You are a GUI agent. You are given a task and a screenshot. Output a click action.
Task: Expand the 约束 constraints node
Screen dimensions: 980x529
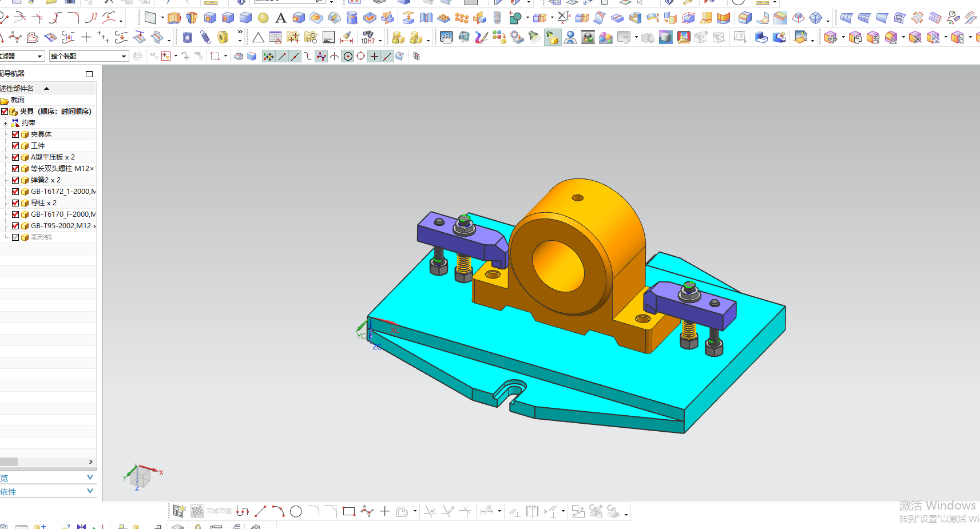tap(5, 123)
